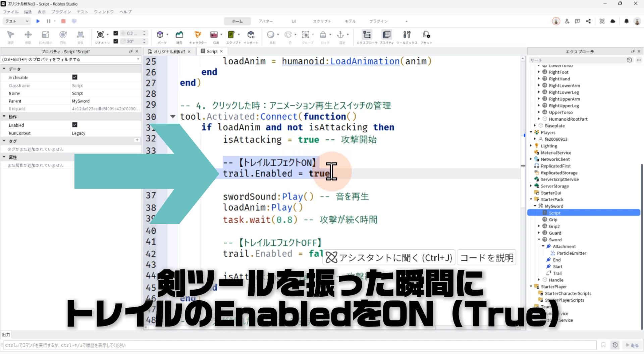The height and width of the screenshot is (362, 644).
Task: Open the オリジナル剣No3 document tab
Action: coord(169,52)
